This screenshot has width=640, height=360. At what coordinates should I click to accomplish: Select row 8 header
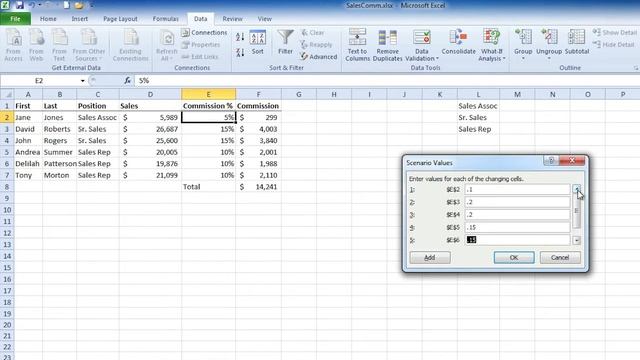coord(7,187)
